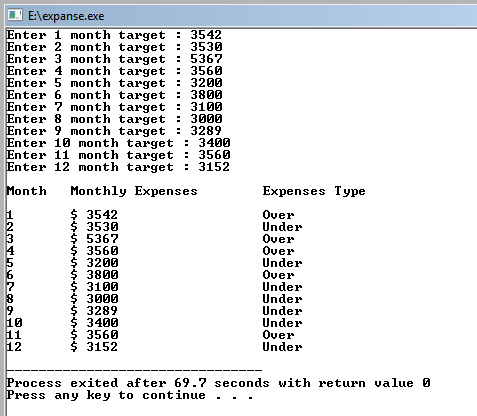Click the '$ 3400' expense value in table
Image resolution: width=477 pixels, height=416 pixels.
[94, 323]
